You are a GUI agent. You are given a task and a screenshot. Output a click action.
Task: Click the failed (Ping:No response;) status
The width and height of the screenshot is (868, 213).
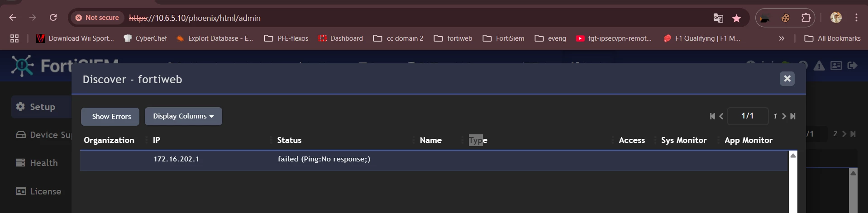pos(324,159)
